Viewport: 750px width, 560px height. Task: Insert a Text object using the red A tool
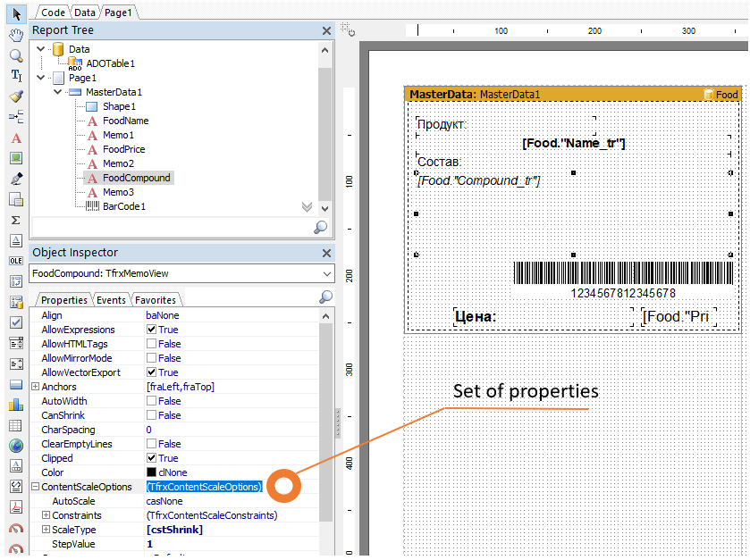(x=16, y=138)
